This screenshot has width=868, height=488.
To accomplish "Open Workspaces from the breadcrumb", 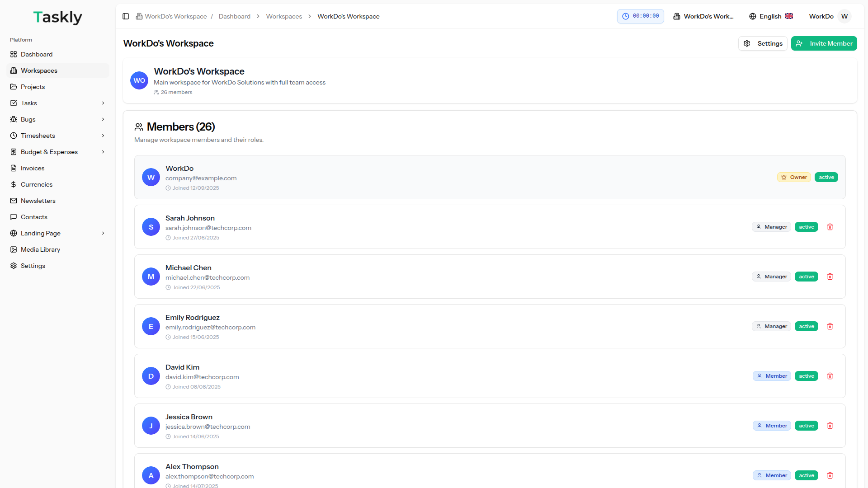I will point(284,16).
